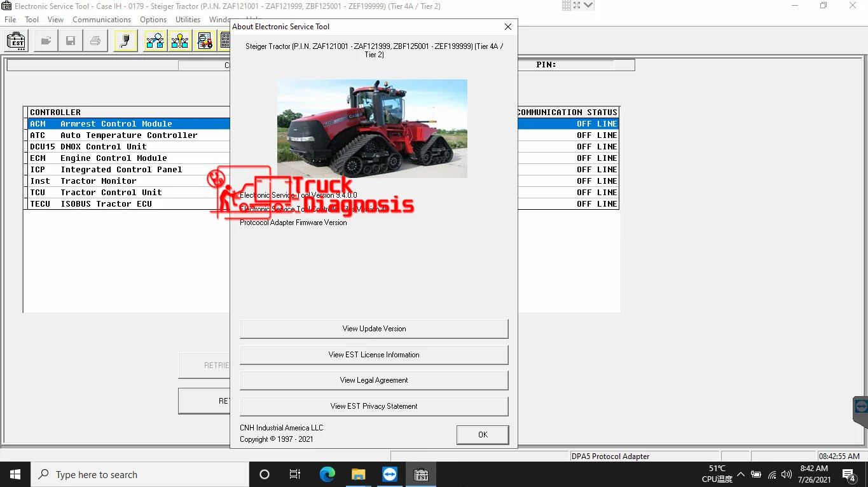The image size is (868, 487).
Task: Click the Windows taskbar search box
Action: 139,474
